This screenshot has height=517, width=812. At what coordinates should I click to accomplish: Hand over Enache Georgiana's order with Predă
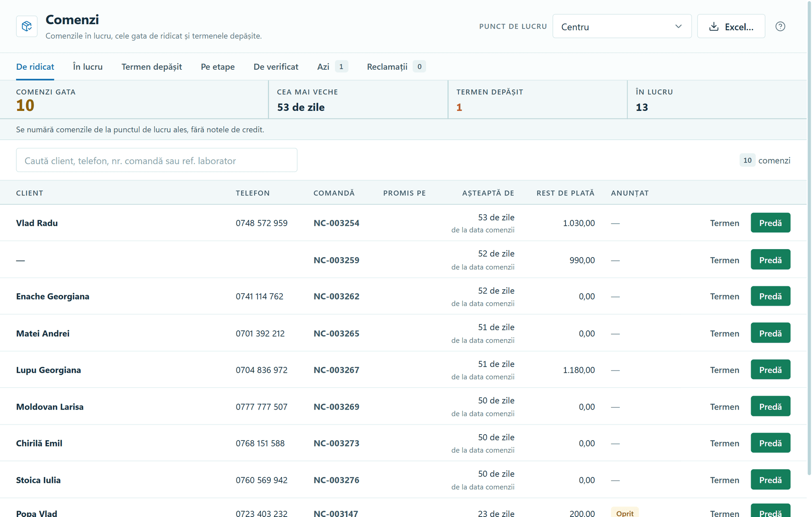(770, 296)
